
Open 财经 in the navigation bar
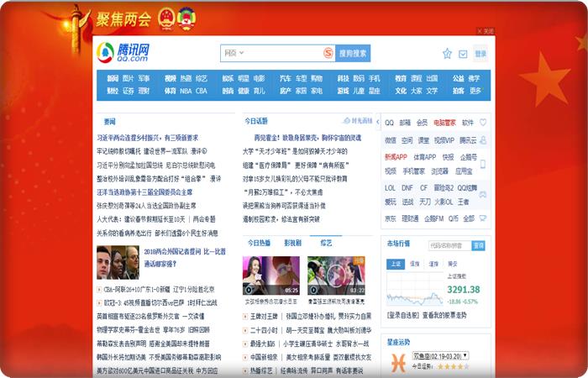tap(113, 91)
